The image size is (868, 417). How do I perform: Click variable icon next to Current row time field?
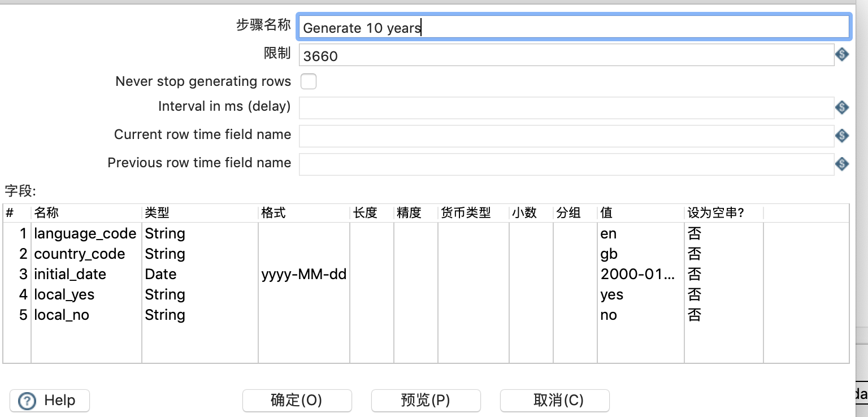click(x=841, y=136)
